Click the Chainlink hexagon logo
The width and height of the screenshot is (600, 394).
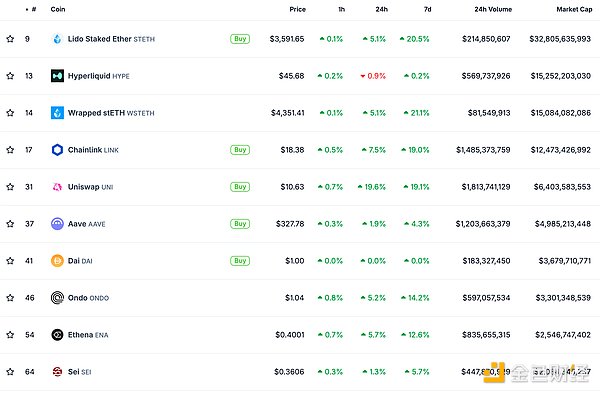click(x=57, y=150)
